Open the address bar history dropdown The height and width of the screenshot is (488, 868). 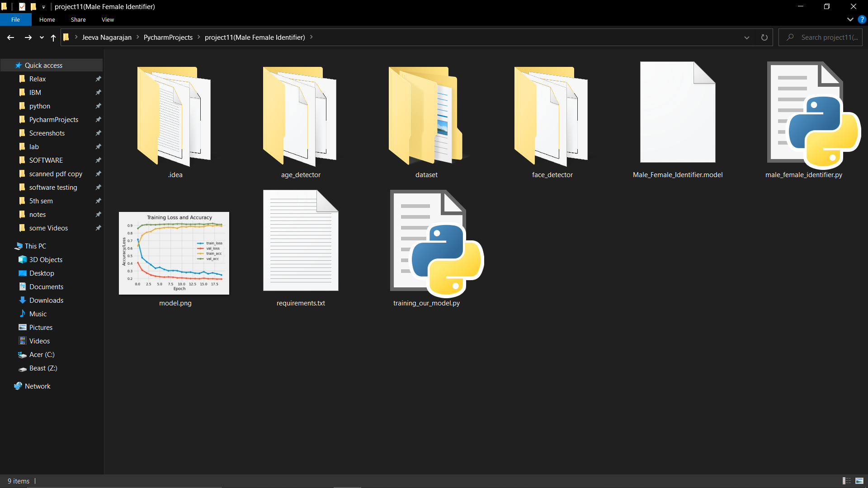[x=746, y=38]
